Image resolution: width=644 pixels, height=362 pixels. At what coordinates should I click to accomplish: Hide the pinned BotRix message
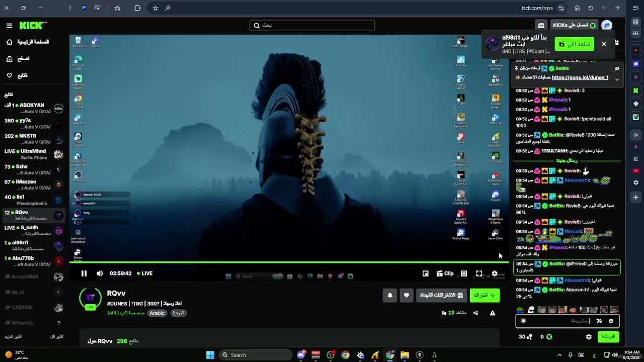tap(617, 68)
